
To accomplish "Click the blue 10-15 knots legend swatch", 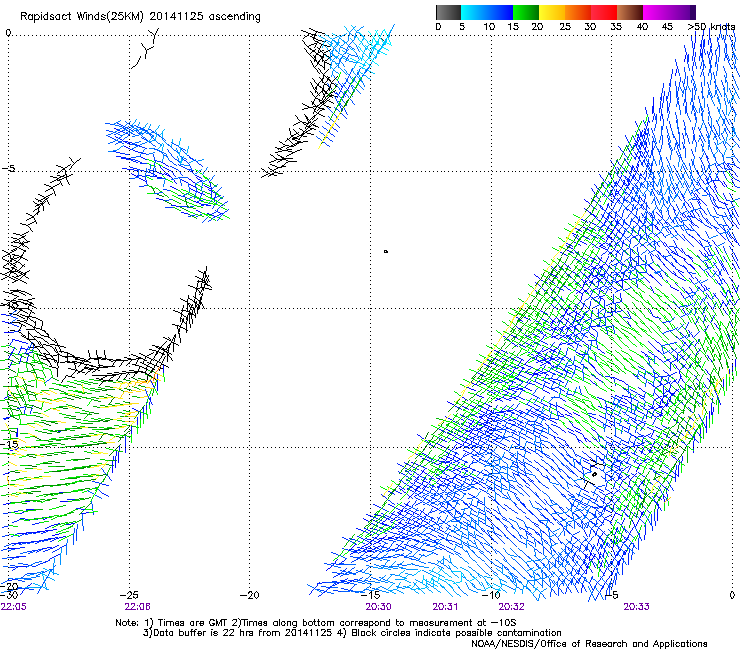I will tap(500, 12).
